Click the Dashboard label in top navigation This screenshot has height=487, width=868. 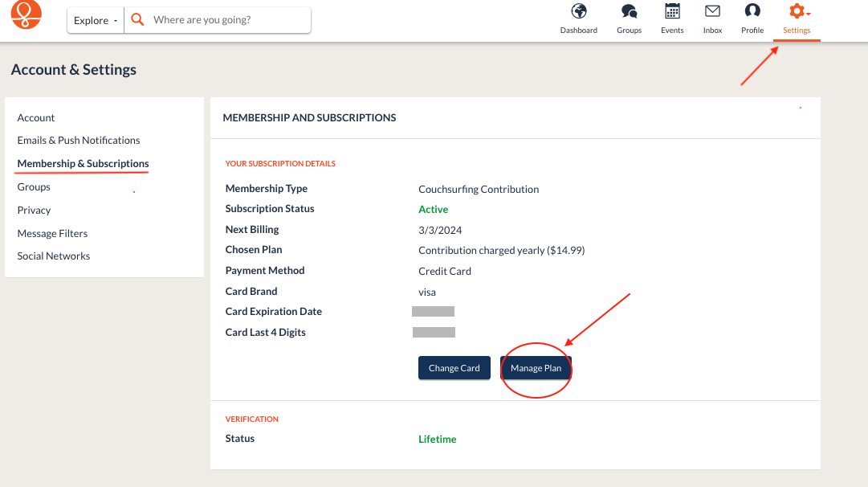[579, 31]
